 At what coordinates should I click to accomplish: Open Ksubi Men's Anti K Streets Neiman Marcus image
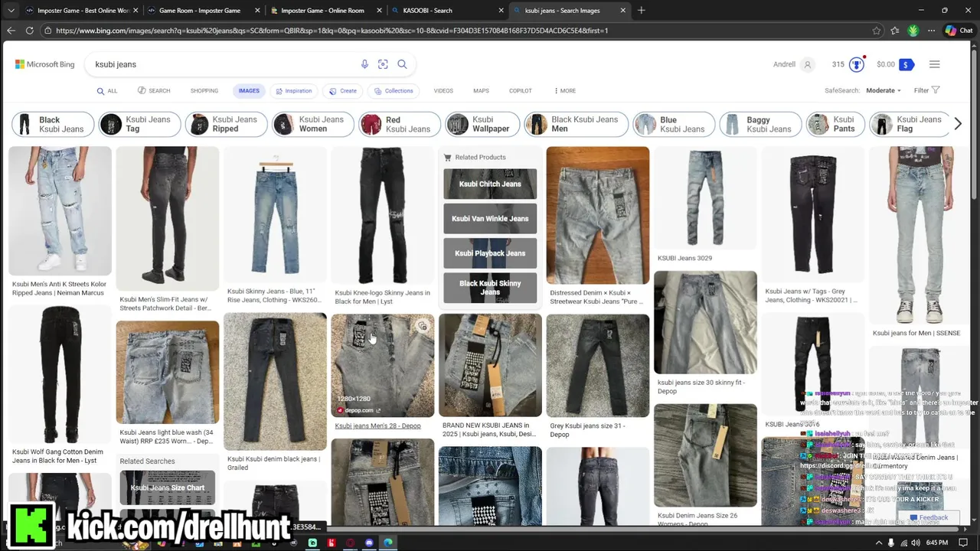click(x=60, y=210)
